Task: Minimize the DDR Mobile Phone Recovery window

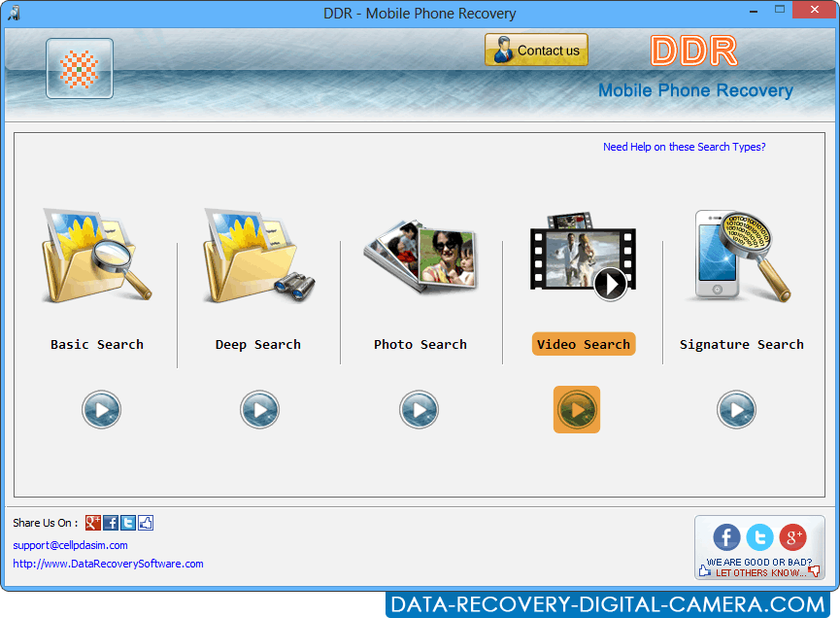Action: pyautogui.click(x=754, y=12)
